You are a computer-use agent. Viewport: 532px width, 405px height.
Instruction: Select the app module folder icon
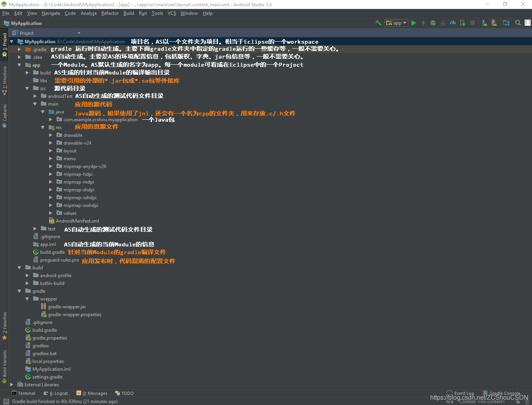tap(28, 65)
